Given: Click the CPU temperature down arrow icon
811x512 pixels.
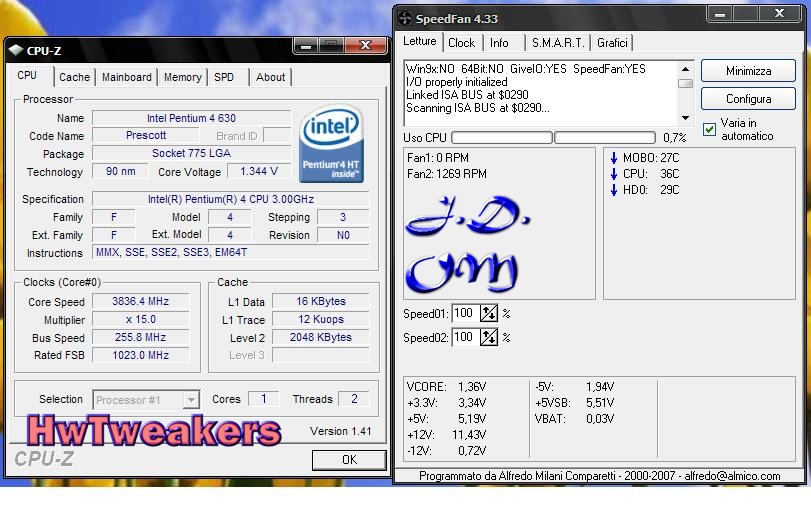Looking at the screenshot, I should point(614,174).
